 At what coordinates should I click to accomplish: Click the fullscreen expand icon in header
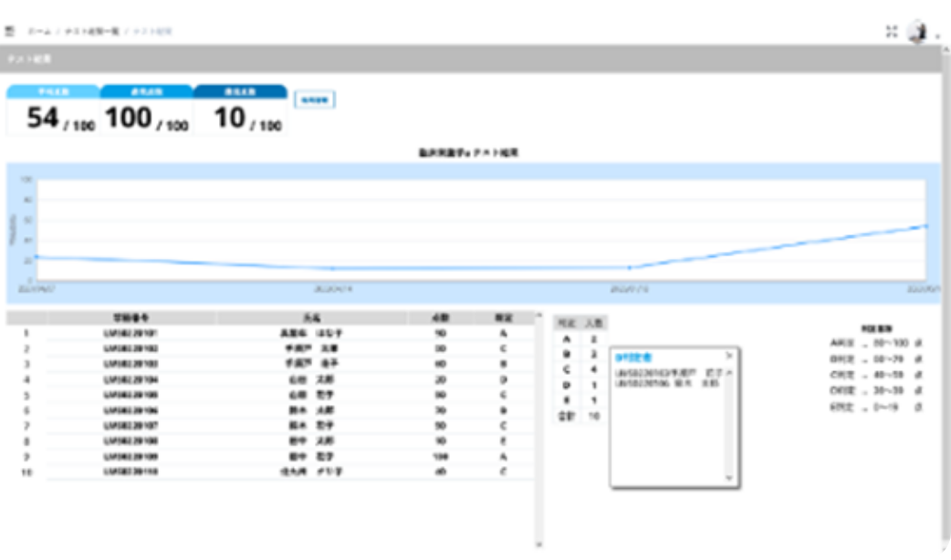point(892,32)
